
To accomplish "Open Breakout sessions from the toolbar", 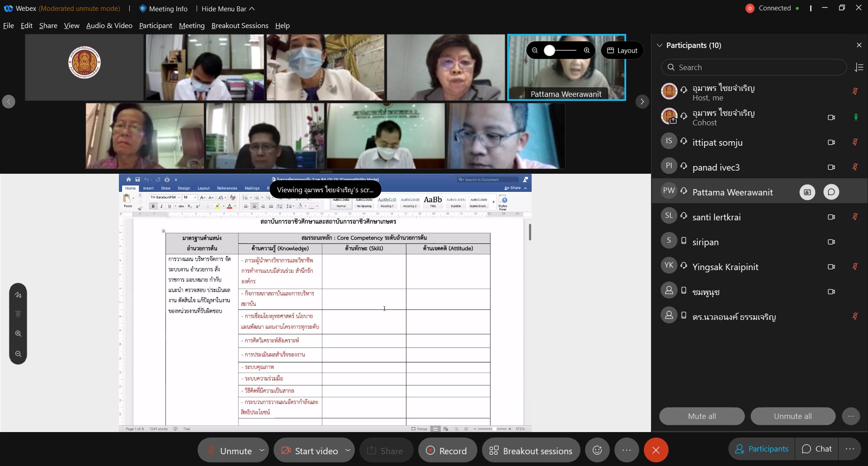I will (531, 451).
